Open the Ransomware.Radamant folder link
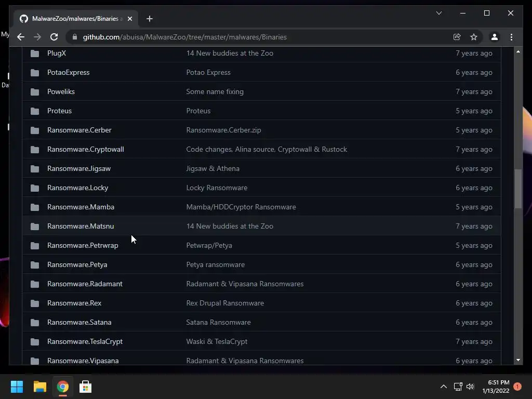Screen dimensions: 532x399 point(85,284)
